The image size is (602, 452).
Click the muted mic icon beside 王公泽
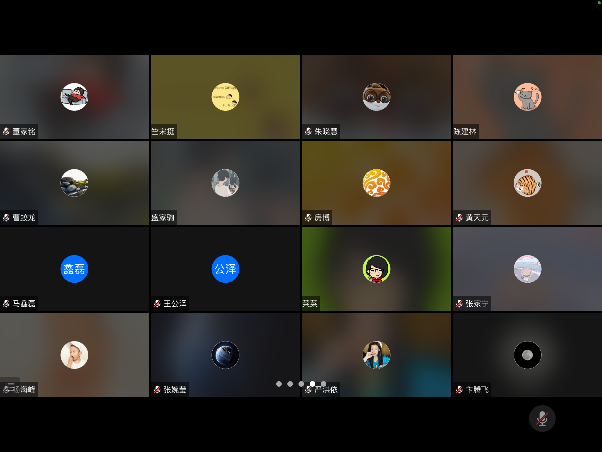157,303
